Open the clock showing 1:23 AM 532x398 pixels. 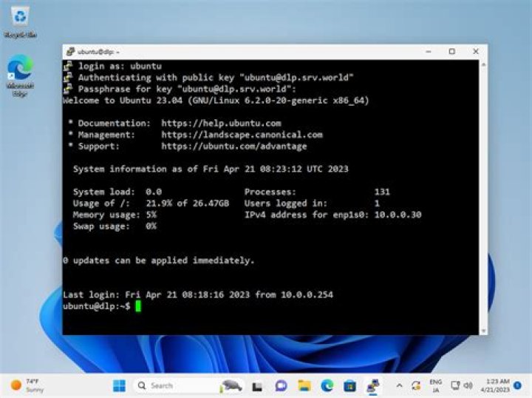pos(495,385)
